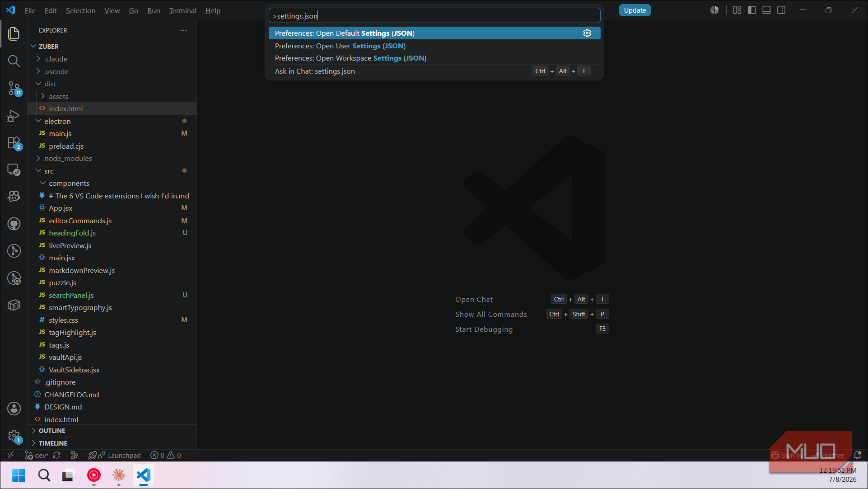This screenshot has height=489, width=868.
Task: Collapse the src folder
Action: pos(112,171)
